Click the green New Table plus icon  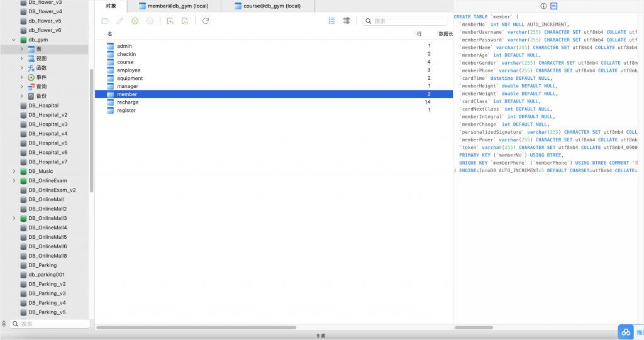135,21
